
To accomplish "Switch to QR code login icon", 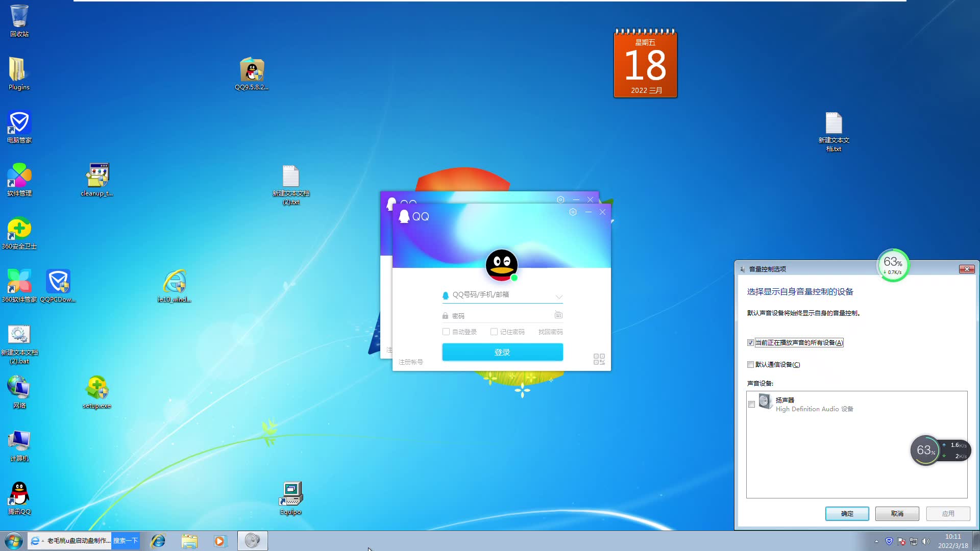I will coord(599,359).
